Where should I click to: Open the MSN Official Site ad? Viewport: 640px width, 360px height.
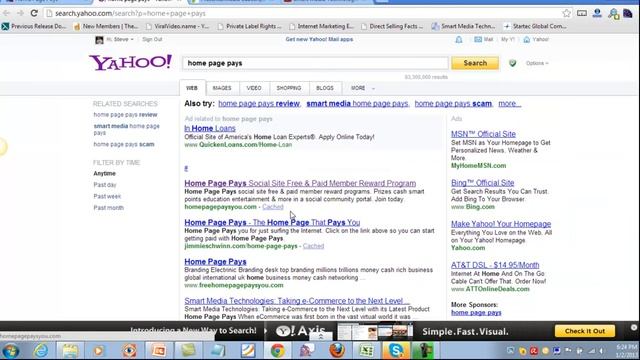click(x=483, y=134)
